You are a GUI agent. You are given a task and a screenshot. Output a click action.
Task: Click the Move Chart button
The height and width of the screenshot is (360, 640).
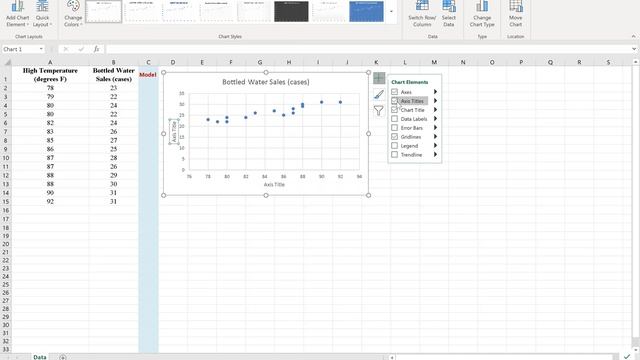516,14
